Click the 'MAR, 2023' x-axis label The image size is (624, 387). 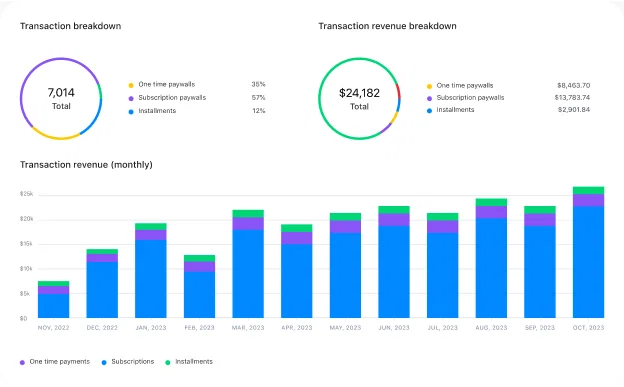[248, 328]
